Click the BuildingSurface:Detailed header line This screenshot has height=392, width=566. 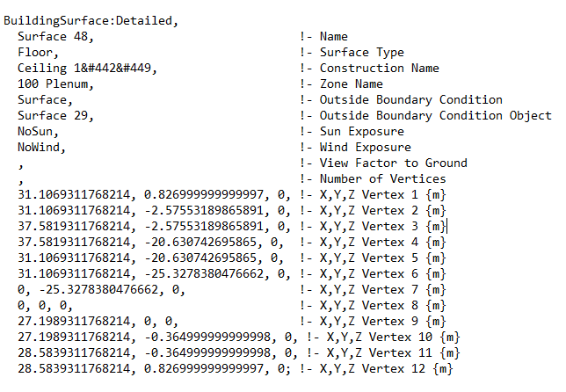(x=91, y=20)
